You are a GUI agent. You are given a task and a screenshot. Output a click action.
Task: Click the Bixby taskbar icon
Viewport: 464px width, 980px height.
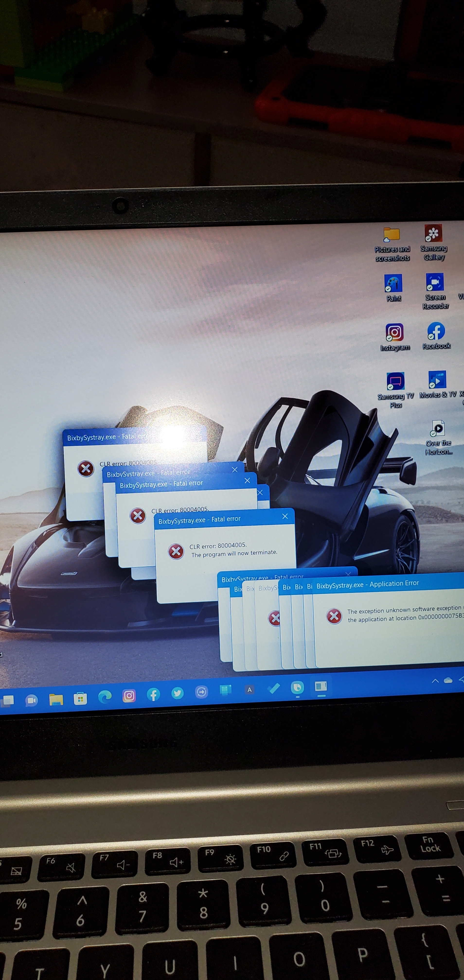[297, 687]
